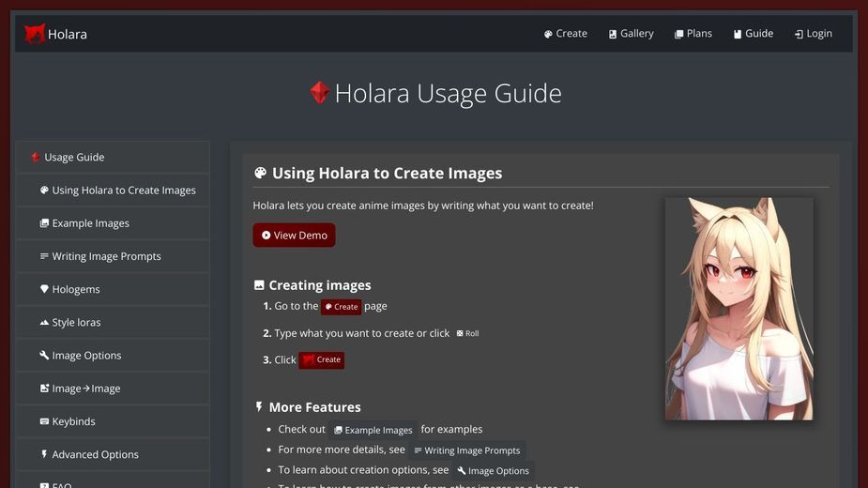Select Image Options sidebar item
This screenshot has height=488, width=868.
[113, 355]
